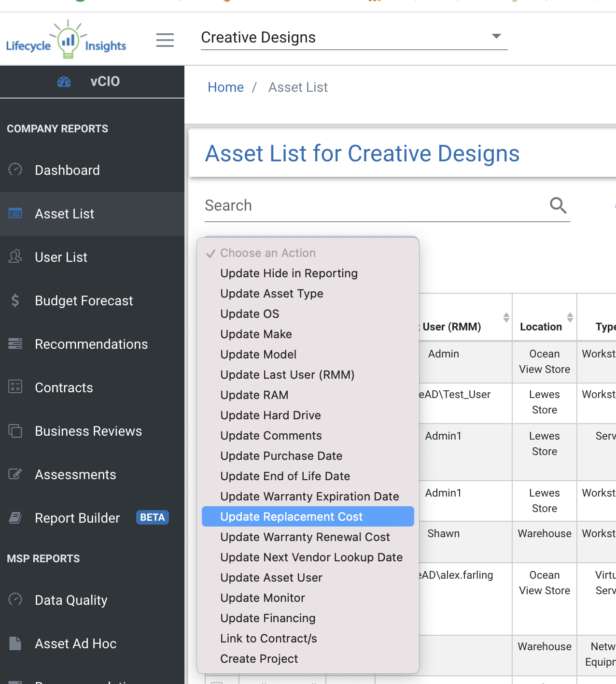Image resolution: width=616 pixels, height=684 pixels.
Task: Select Update Warranty Renewal Cost action
Action: [308, 537]
